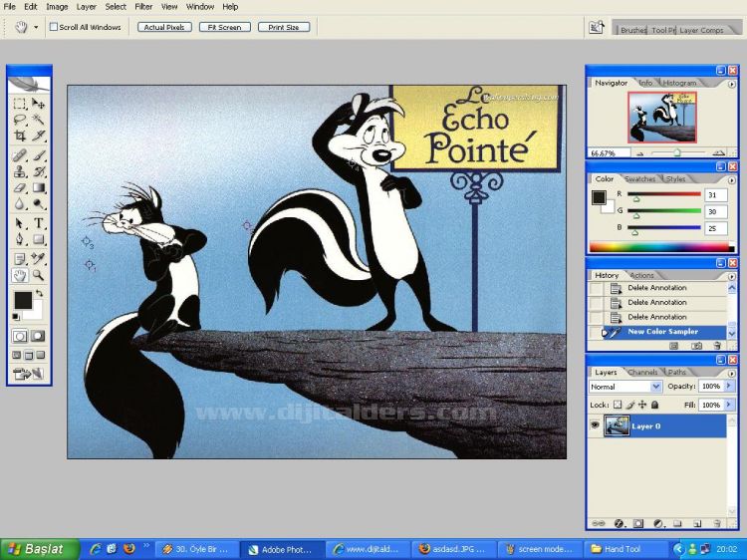Open the Opacity slider arrow
The height and width of the screenshot is (560, 747).
click(x=729, y=386)
